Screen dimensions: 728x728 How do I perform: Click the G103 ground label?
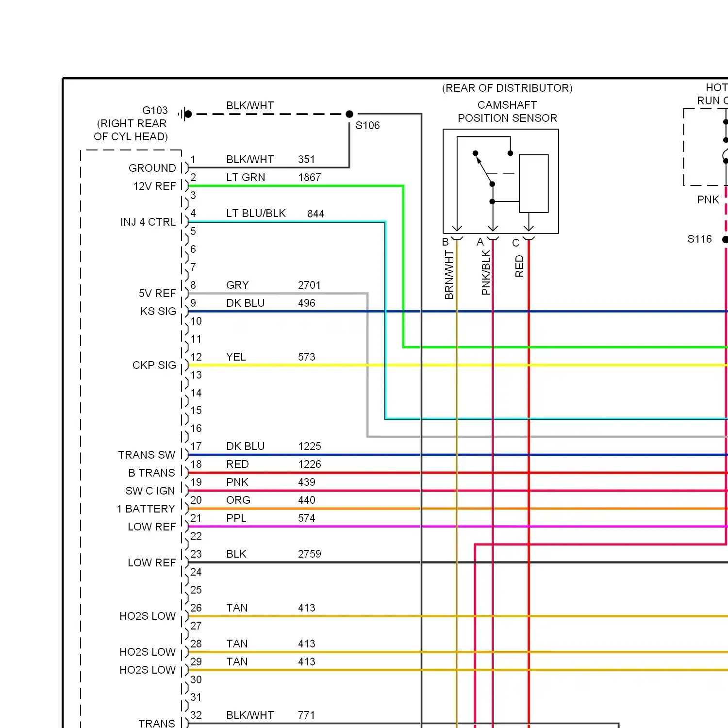pyautogui.click(x=155, y=111)
